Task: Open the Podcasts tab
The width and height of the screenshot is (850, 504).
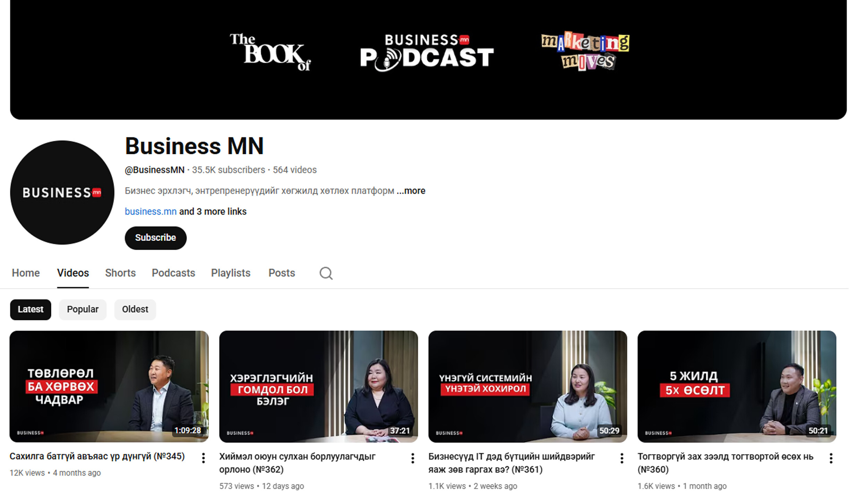Action: coord(173,273)
